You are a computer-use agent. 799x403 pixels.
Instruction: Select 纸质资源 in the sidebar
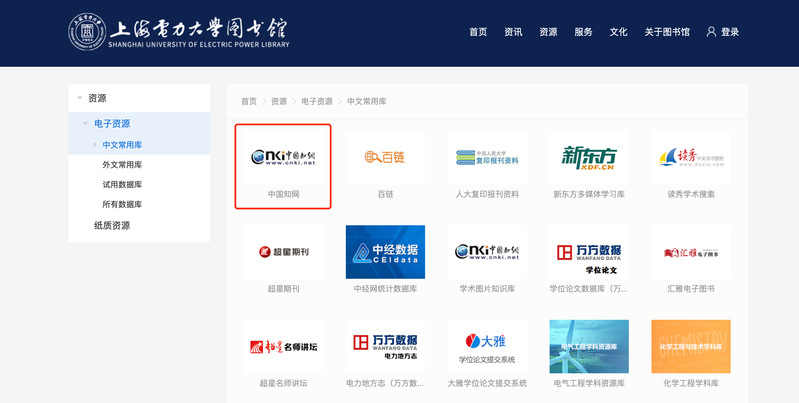(x=112, y=225)
